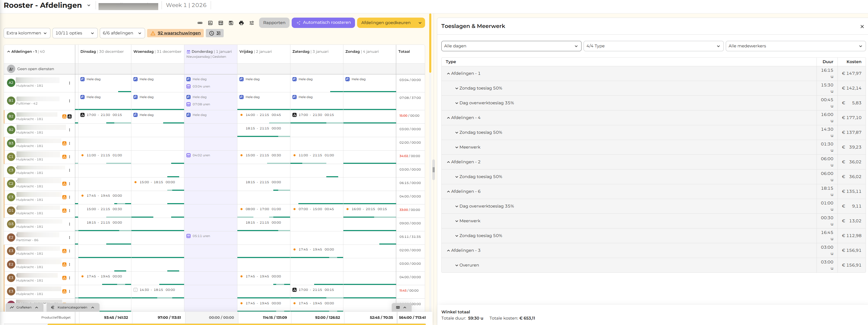This screenshot has width=868, height=325.
Task: Click the Rapporten button
Action: click(274, 23)
